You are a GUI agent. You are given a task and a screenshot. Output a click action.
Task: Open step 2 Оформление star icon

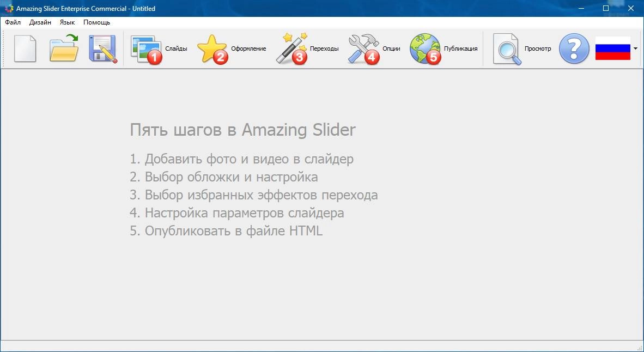coord(212,49)
